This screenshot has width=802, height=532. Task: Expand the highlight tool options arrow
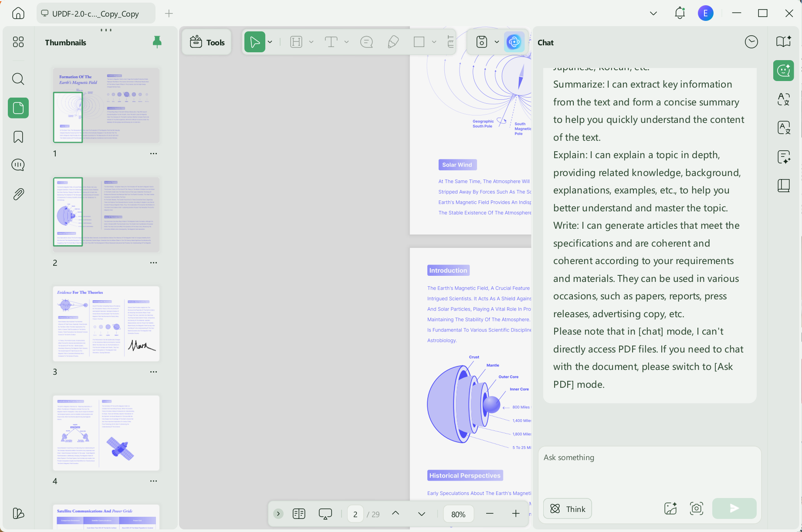311,42
